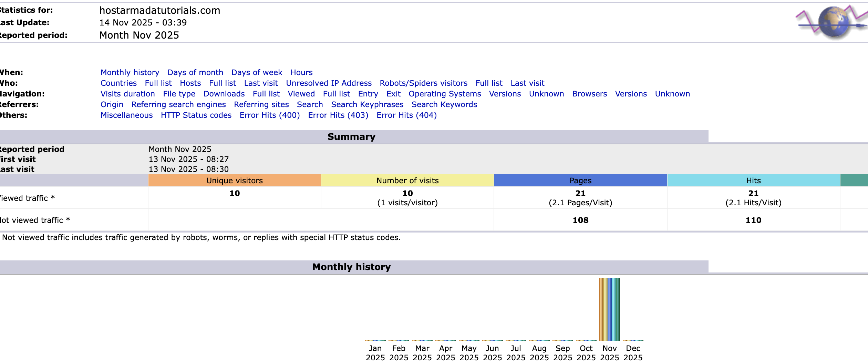Click the Hits column header

pyautogui.click(x=753, y=180)
